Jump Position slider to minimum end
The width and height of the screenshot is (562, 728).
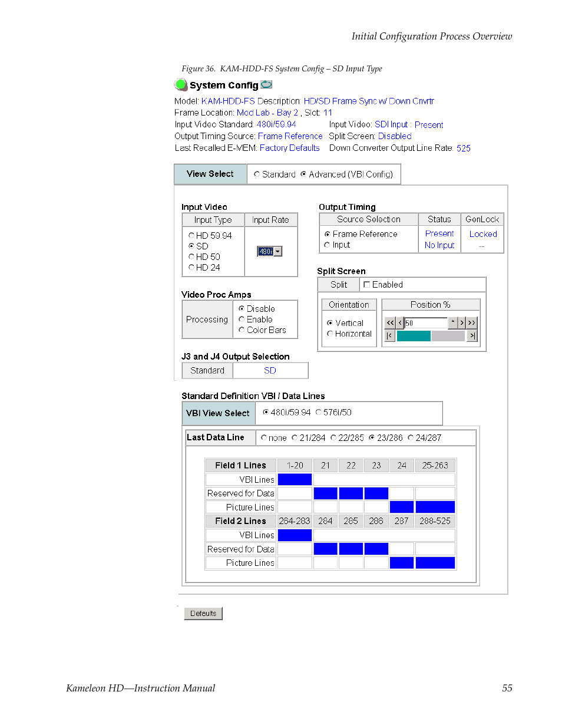pyautogui.click(x=389, y=336)
